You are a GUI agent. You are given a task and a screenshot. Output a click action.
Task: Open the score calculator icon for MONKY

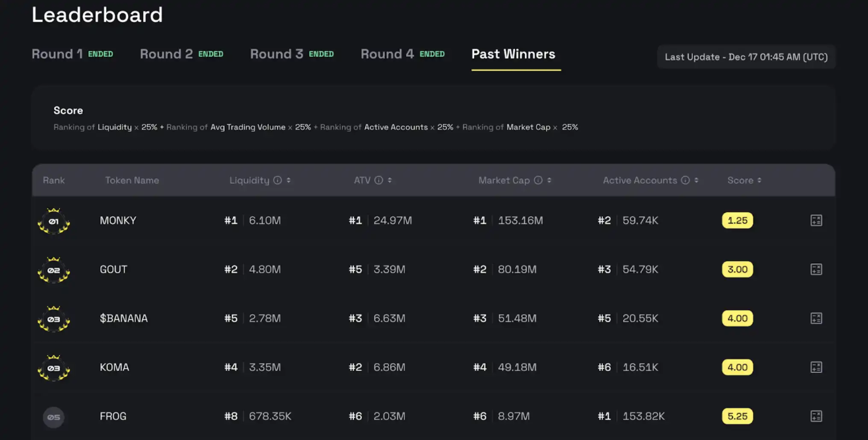816,220
